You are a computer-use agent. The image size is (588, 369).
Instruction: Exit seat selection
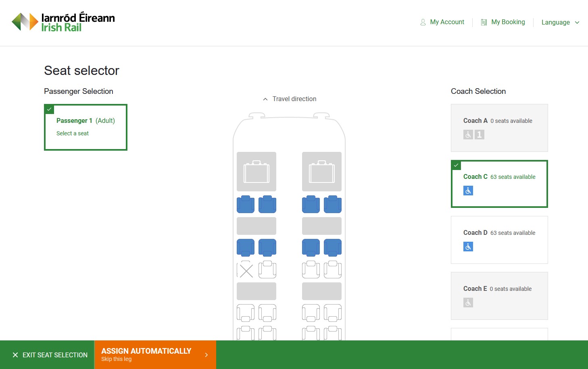(50, 355)
